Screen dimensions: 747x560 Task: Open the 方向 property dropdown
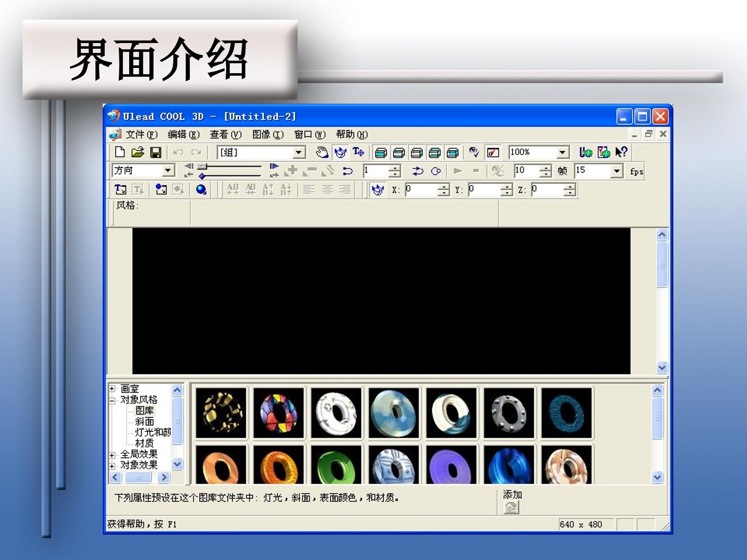[168, 171]
